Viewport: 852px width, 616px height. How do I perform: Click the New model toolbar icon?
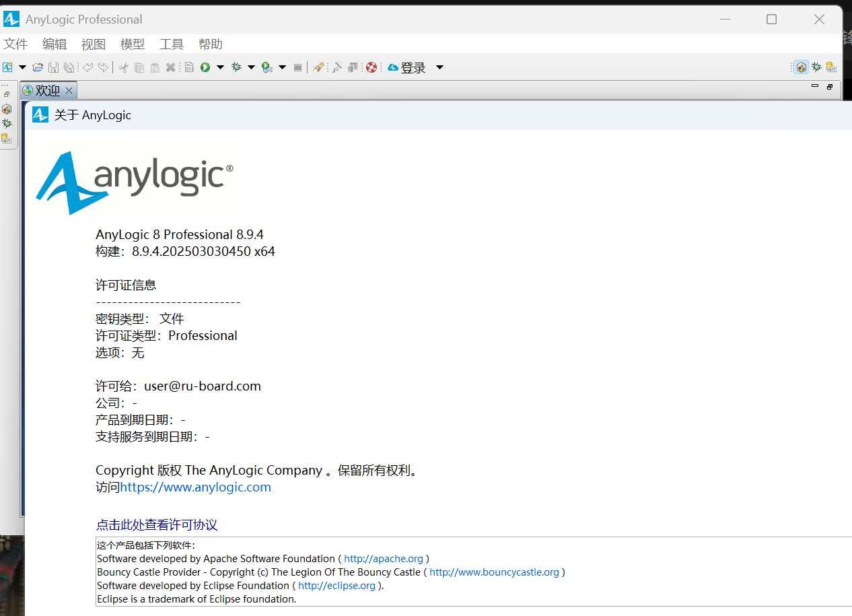click(7, 67)
